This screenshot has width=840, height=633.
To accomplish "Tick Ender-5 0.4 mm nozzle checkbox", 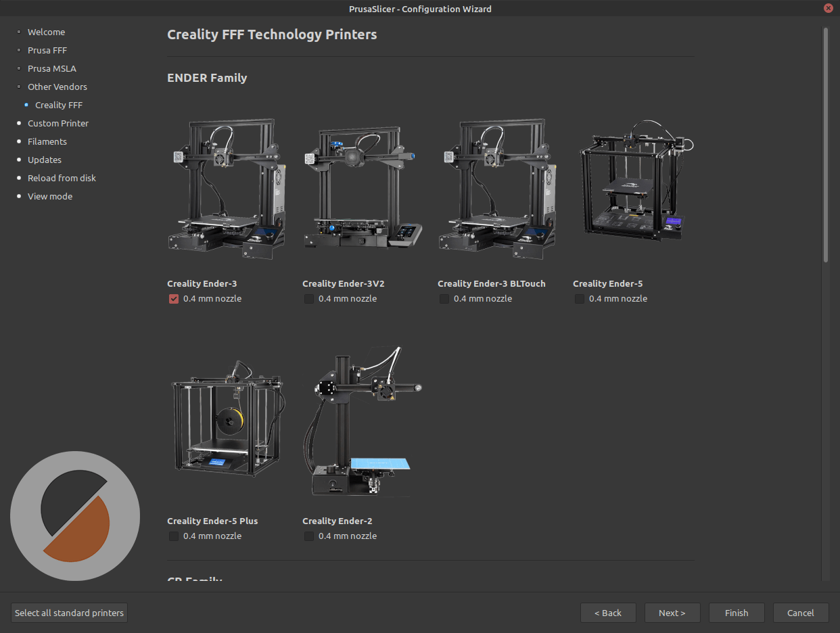I will coord(580,299).
